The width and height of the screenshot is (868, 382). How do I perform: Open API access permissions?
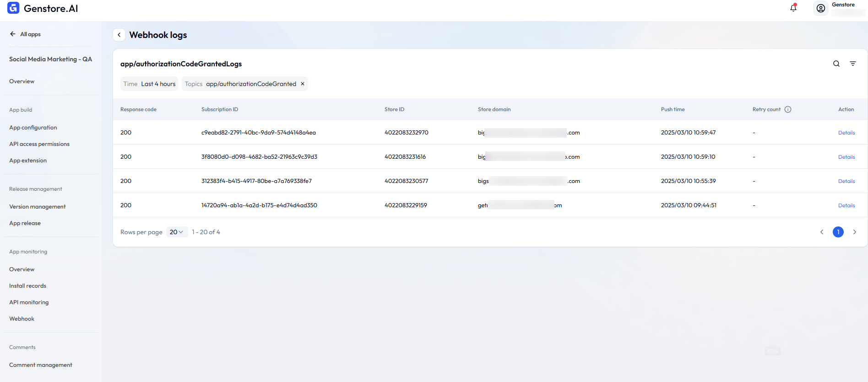39,144
